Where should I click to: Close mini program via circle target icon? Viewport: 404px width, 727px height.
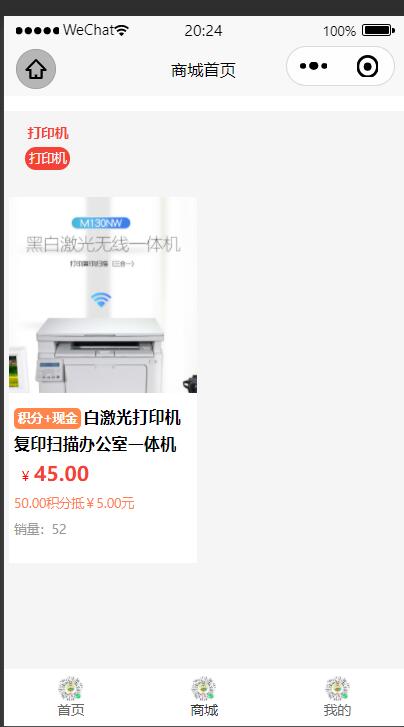tap(367, 66)
